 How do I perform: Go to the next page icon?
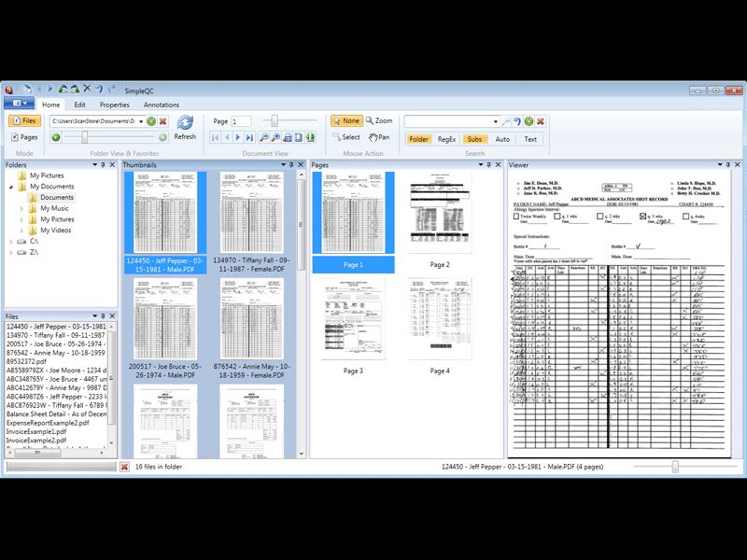(x=238, y=137)
